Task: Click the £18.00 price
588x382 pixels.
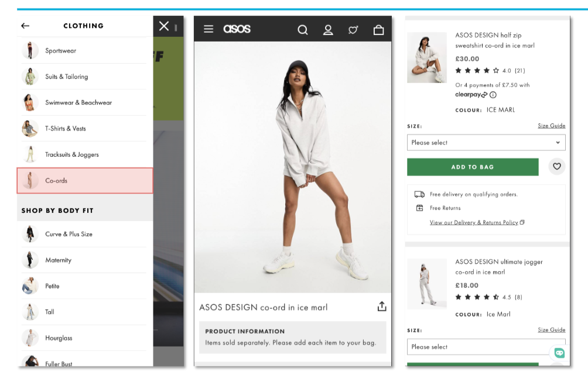Action: tap(467, 285)
